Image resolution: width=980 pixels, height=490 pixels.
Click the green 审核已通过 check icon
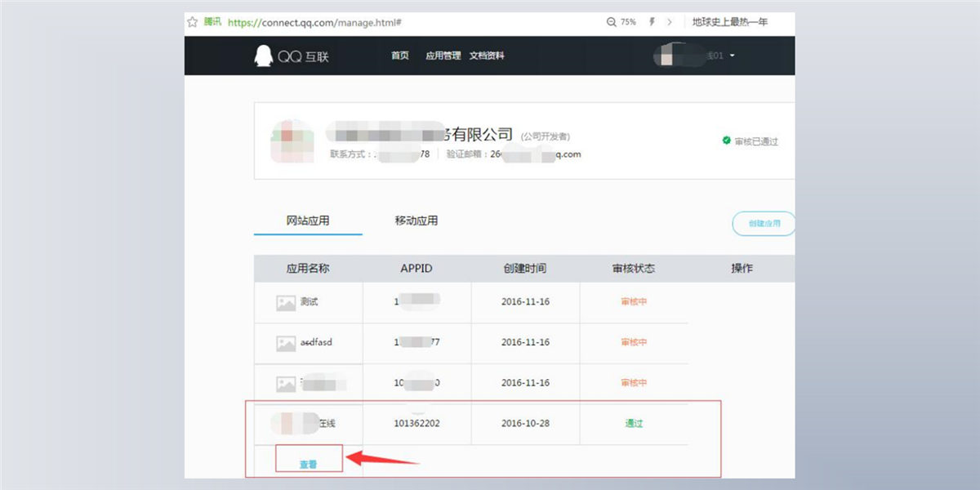(727, 140)
